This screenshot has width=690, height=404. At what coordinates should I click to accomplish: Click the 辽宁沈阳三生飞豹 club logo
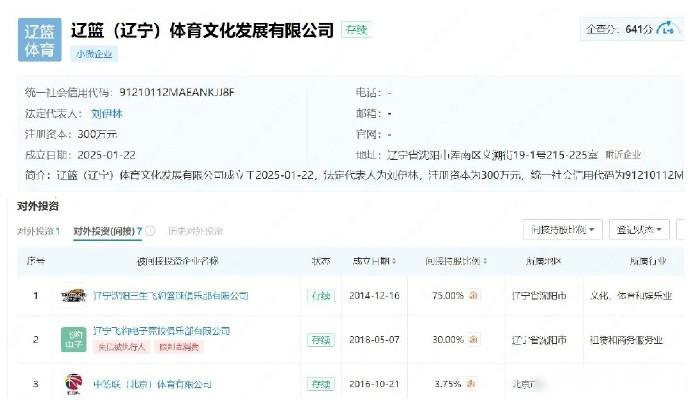click(x=73, y=296)
